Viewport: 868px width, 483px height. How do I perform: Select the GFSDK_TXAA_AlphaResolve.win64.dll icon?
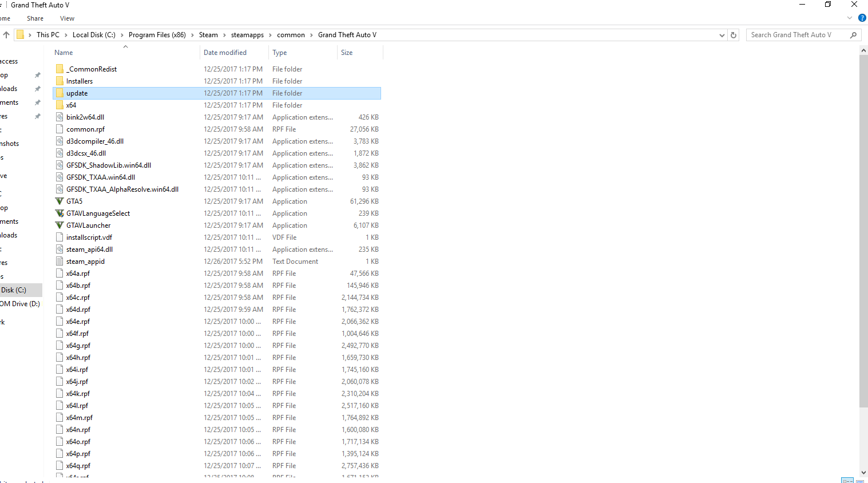pos(60,189)
